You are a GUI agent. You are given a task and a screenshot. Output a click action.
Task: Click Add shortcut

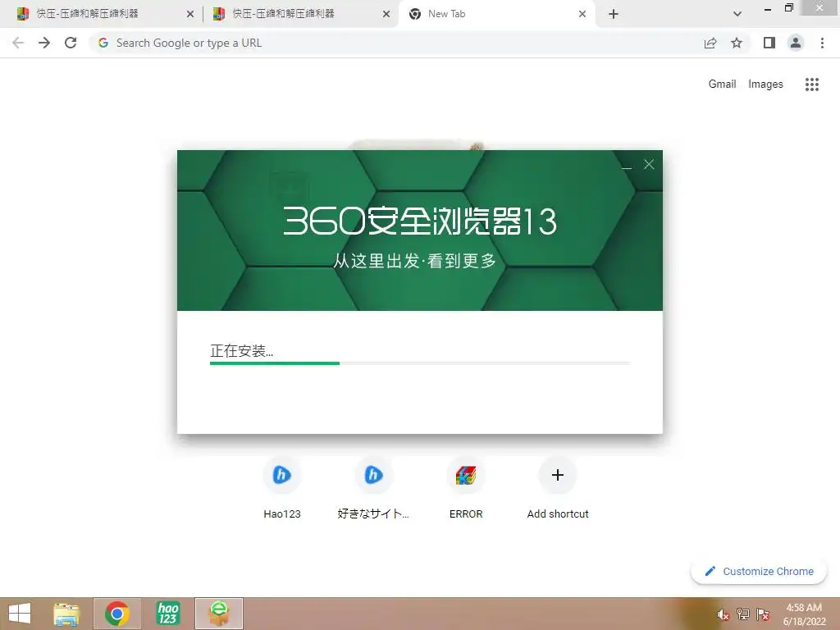pos(558,488)
